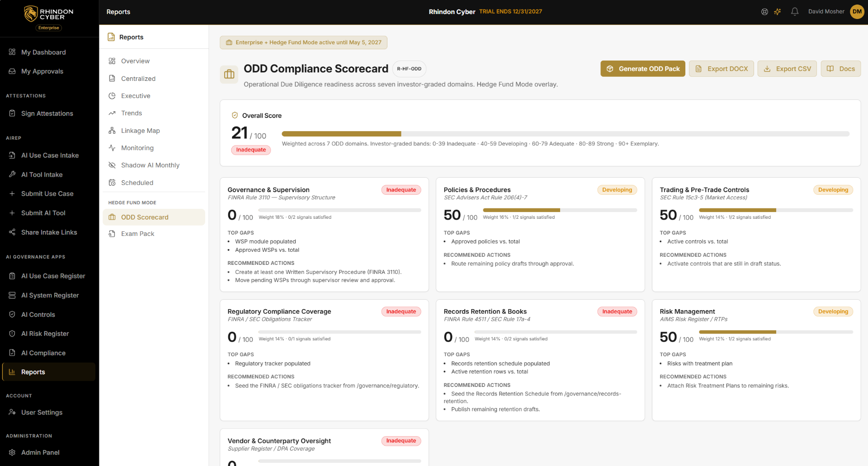Open AI Use Case Intake

[x=49, y=155]
